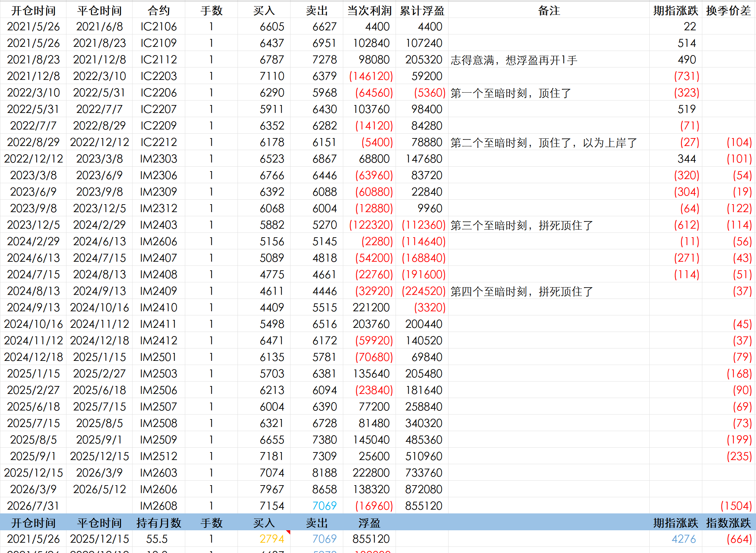Click the close date 2026/5/12
Screen dimensions: 756x553
99,489
